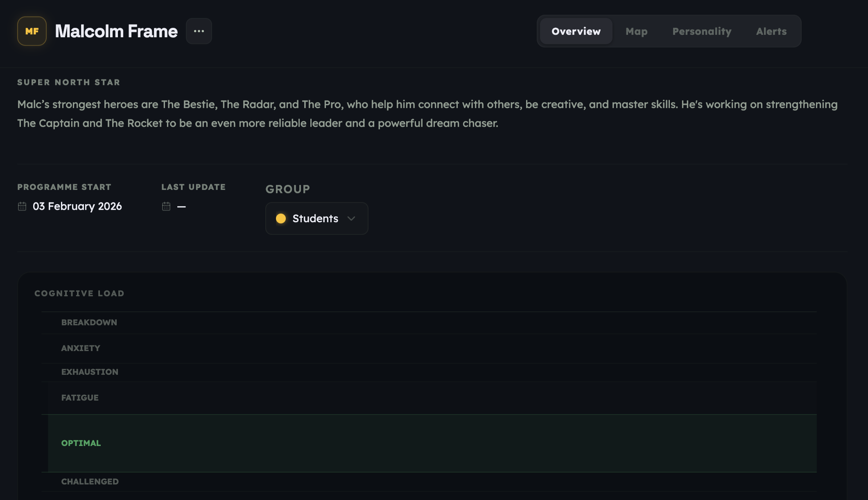Expand the Group selector chevron
This screenshot has width=868, height=500.
[351, 219]
